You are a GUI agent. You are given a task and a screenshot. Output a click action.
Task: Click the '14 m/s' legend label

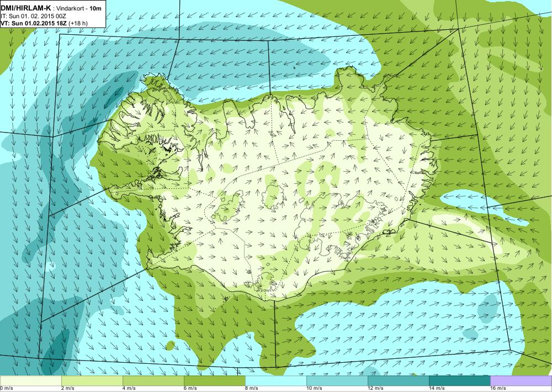(437, 389)
